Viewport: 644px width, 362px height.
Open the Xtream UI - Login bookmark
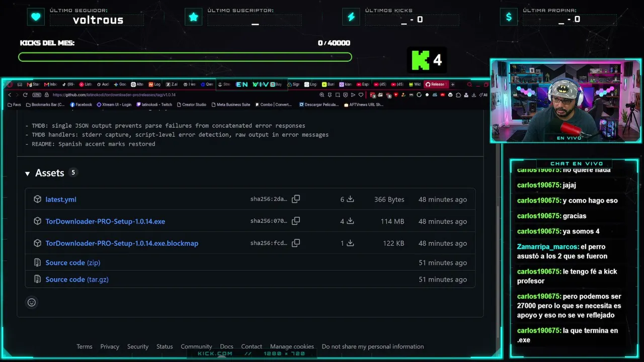click(x=114, y=105)
